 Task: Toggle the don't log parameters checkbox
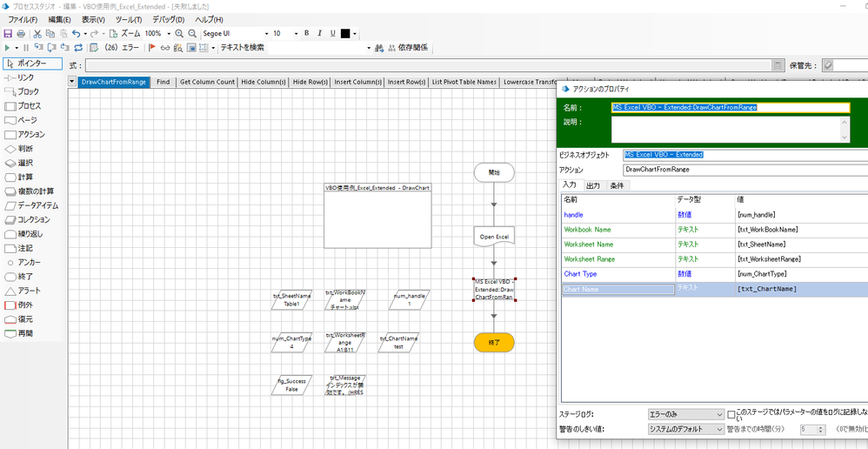(731, 414)
